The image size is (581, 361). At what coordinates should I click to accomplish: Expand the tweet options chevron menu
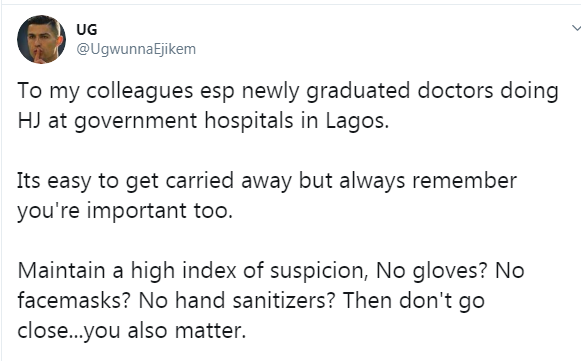click(x=576, y=28)
